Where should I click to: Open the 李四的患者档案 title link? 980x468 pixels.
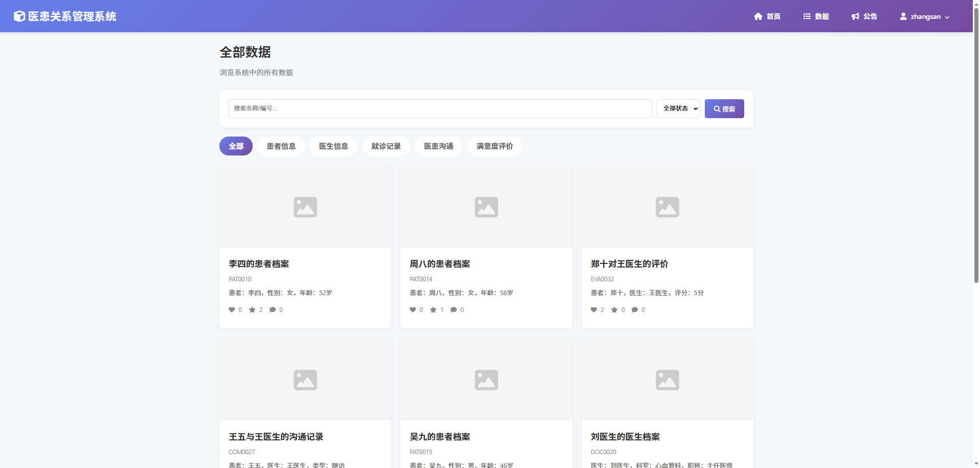pos(259,264)
